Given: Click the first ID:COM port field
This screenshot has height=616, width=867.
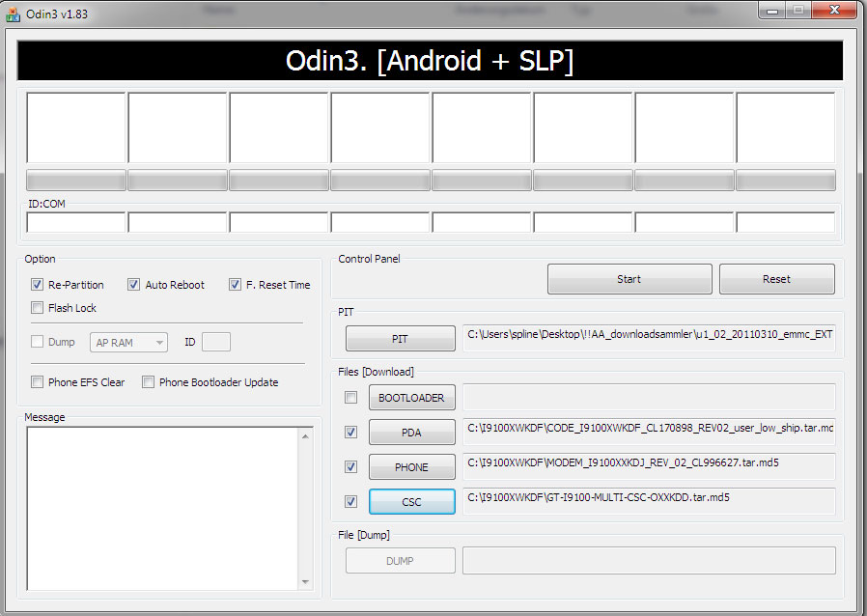Looking at the screenshot, I should [x=76, y=223].
